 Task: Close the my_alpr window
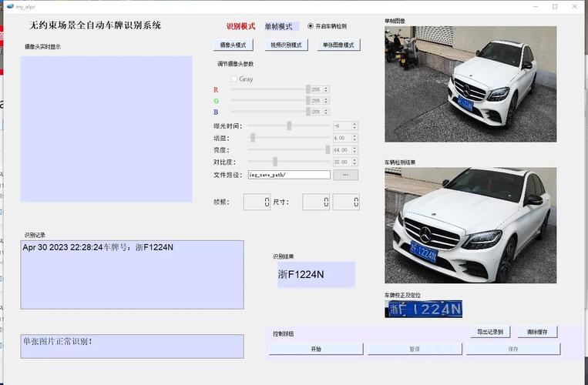coord(574,6)
